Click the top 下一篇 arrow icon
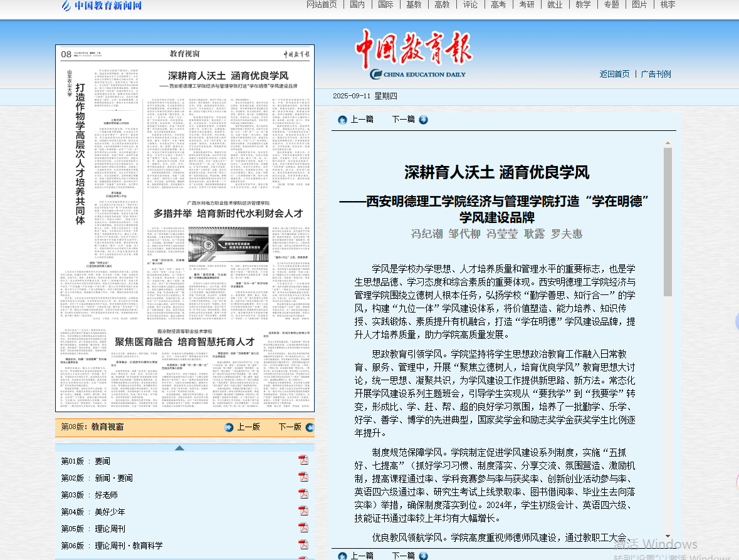This screenshot has height=560, width=739. [424, 120]
